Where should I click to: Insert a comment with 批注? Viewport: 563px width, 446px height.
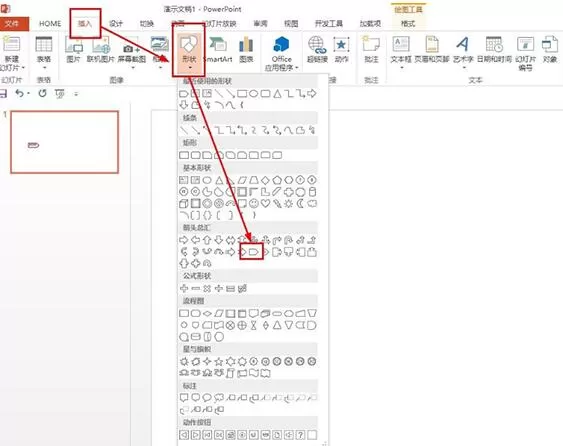pyautogui.click(x=371, y=50)
